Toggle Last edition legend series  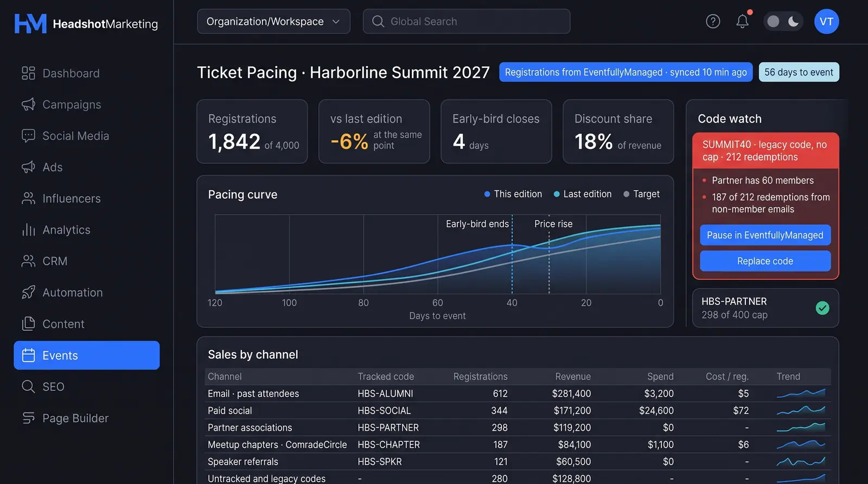(582, 194)
